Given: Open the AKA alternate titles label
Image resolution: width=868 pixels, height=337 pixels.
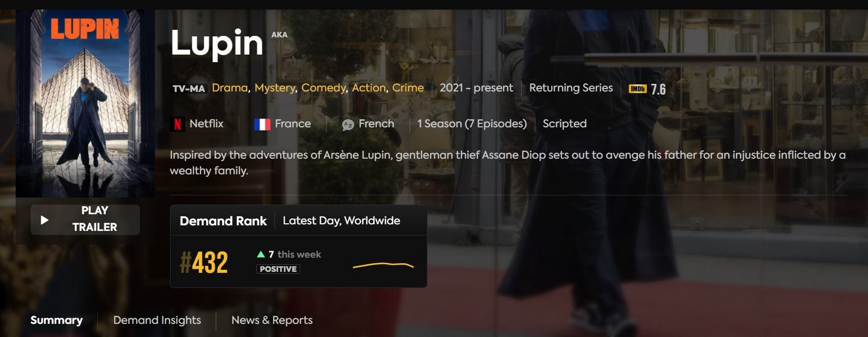Looking at the screenshot, I should click(279, 34).
